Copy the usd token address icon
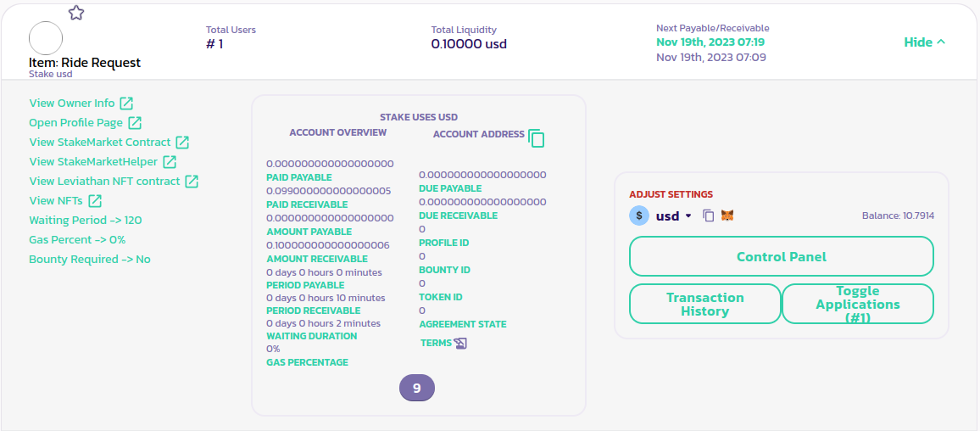This screenshot has width=980, height=431. pos(709,216)
